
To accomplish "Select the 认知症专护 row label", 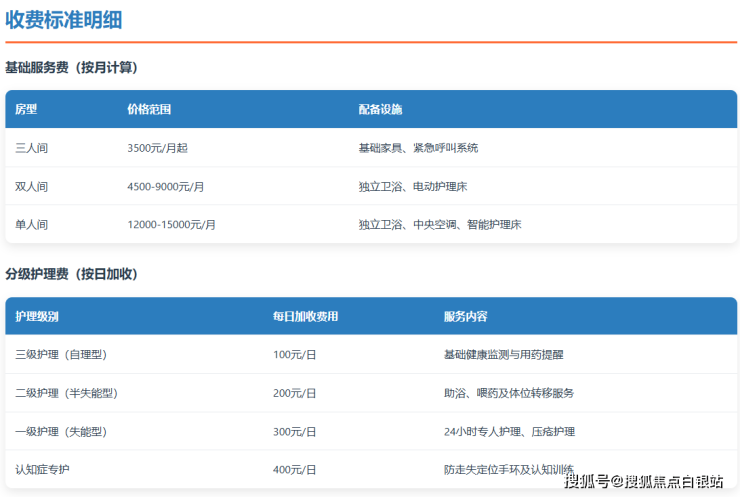I will click(42, 470).
